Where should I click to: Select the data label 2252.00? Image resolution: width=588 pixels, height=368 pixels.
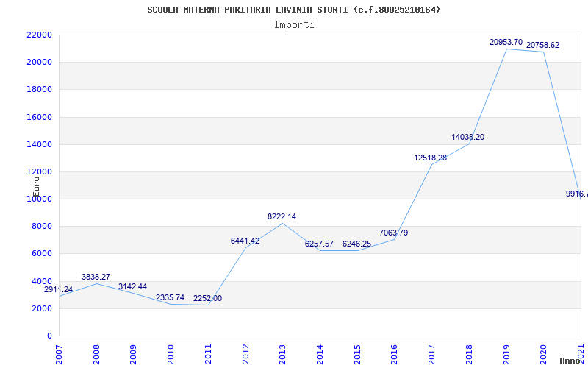click(x=207, y=298)
